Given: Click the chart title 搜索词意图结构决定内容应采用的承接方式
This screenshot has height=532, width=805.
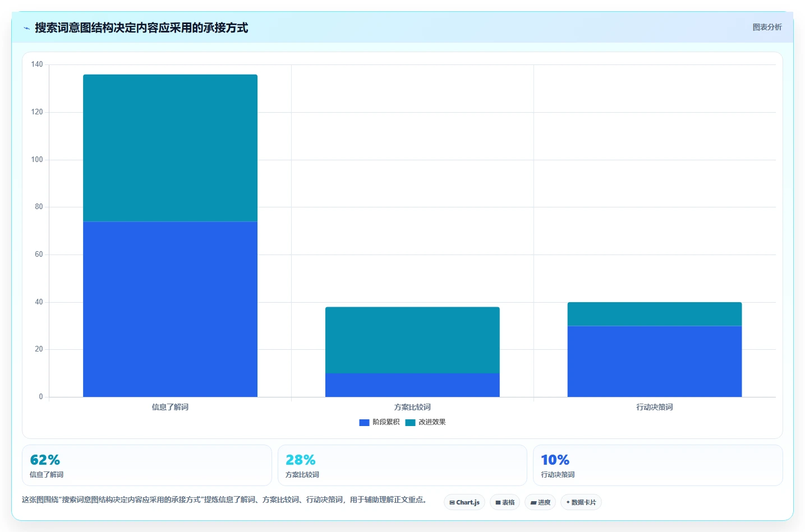Looking at the screenshot, I should tap(141, 27).
